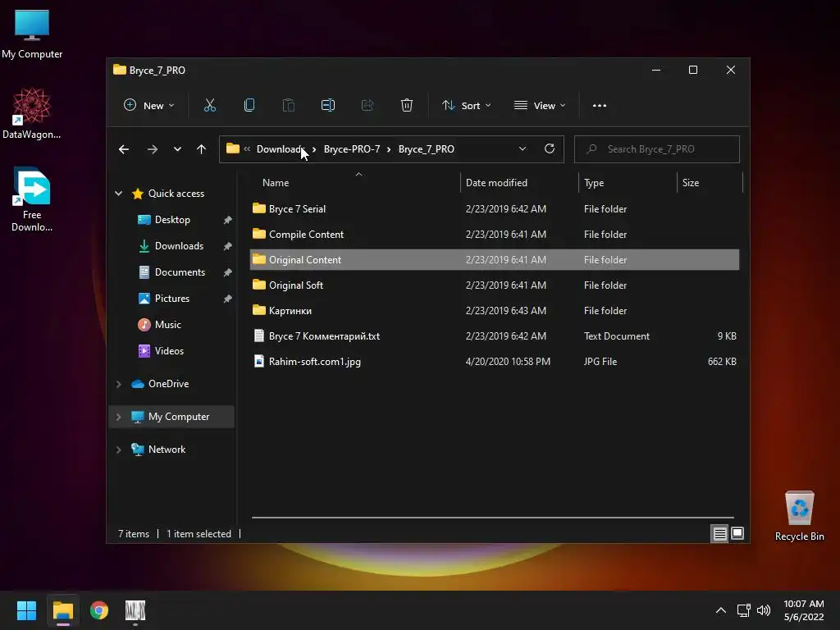Screen dimensions: 840x630
Task: Open the Windows Start menu
Action: coord(26,610)
